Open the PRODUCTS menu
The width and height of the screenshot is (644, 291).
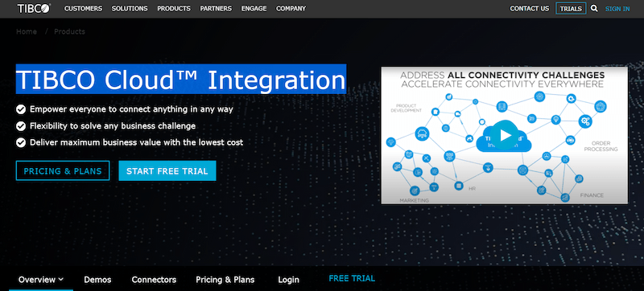tap(174, 9)
